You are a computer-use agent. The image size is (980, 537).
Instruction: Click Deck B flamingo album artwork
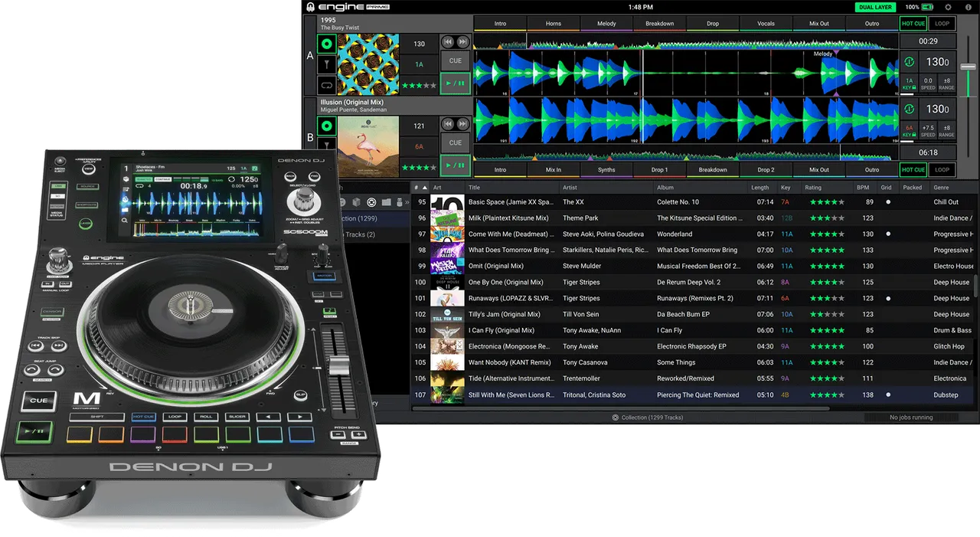tap(368, 146)
